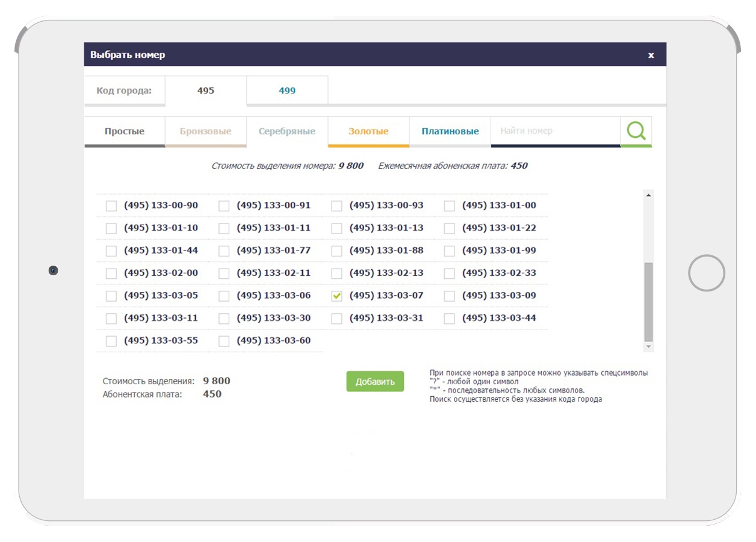Check number (495) 133-03-44
Image resolution: width=756 pixels, height=542 pixels.
[x=449, y=319]
